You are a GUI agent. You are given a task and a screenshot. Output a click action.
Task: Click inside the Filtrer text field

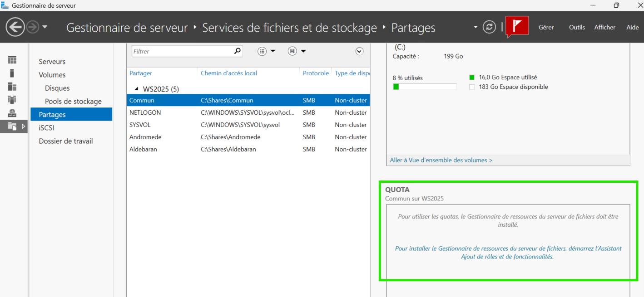pyautogui.click(x=182, y=51)
